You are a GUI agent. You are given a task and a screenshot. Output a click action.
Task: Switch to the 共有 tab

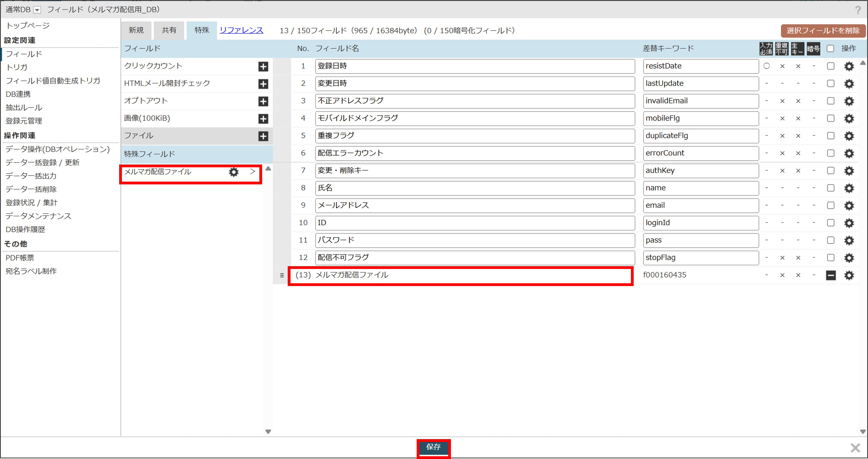click(x=169, y=30)
